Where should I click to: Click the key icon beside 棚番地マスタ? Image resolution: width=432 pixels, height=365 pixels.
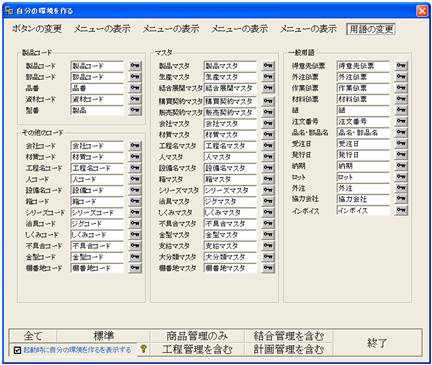pos(268,268)
